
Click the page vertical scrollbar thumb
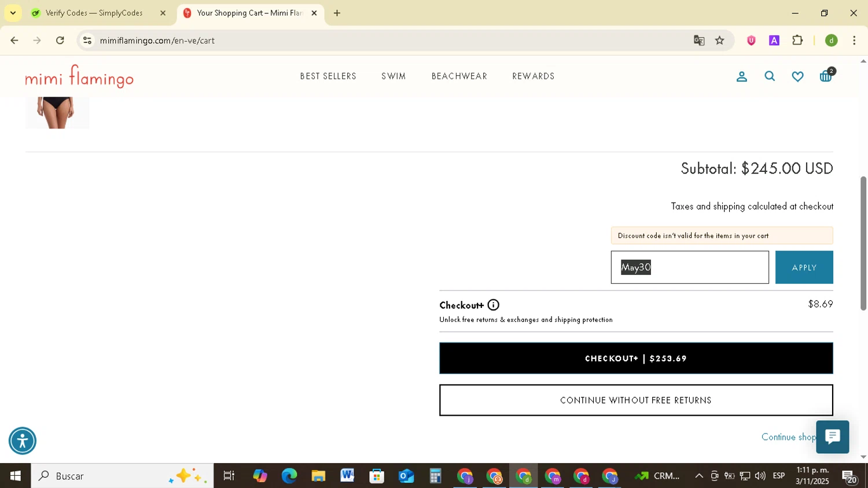(863, 243)
